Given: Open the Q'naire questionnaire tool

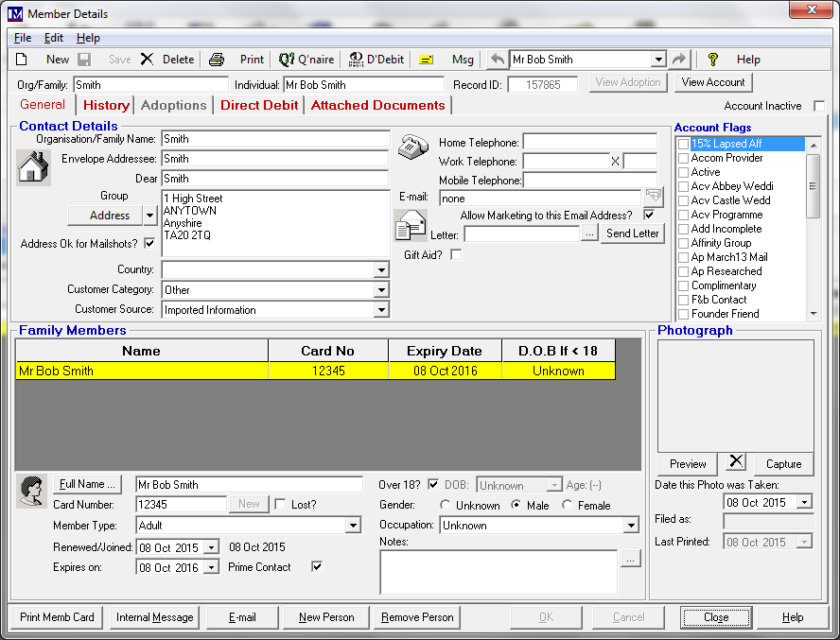Looking at the screenshot, I should [x=306, y=60].
